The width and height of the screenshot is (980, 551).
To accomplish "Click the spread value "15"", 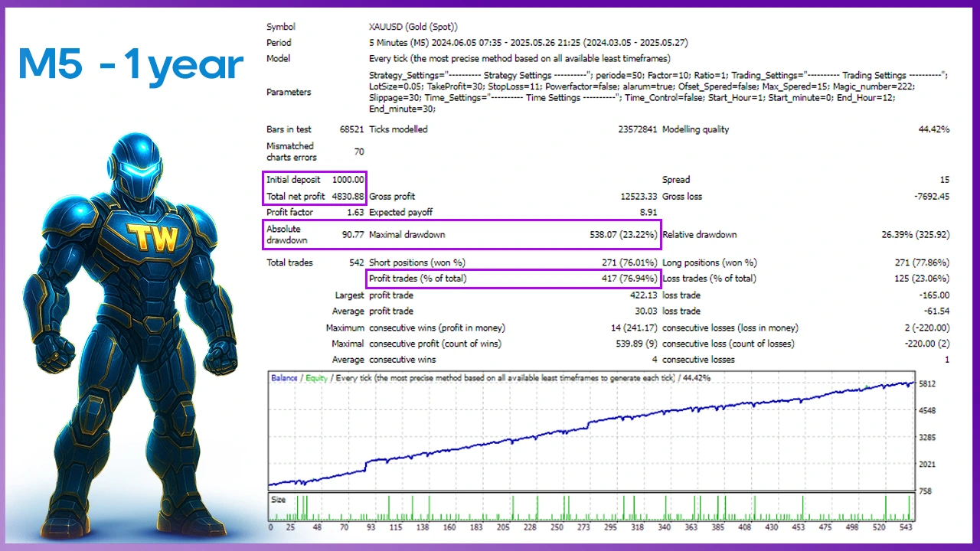I will point(945,180).
